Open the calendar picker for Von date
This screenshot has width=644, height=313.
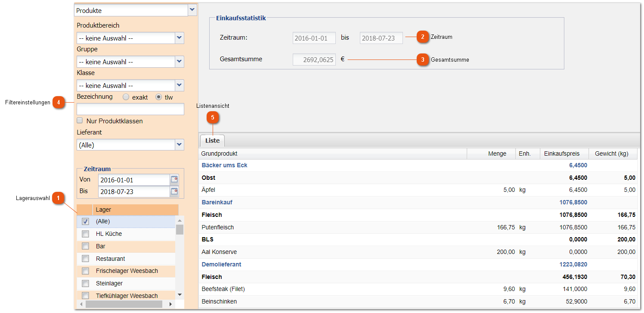[174, 180]
